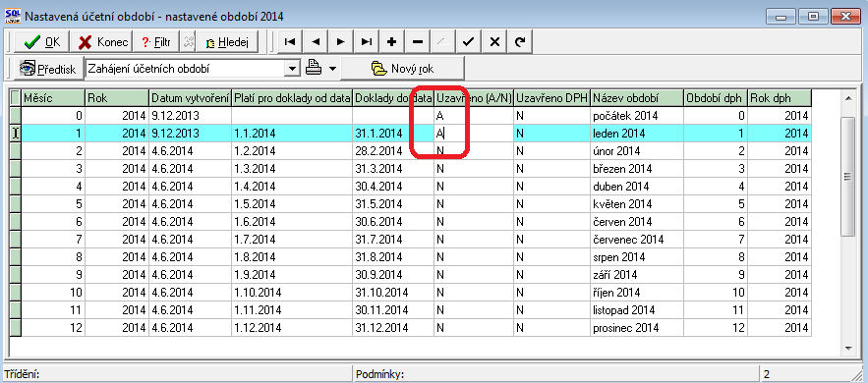Select the cell srpen 2014

tap(637, 257)
